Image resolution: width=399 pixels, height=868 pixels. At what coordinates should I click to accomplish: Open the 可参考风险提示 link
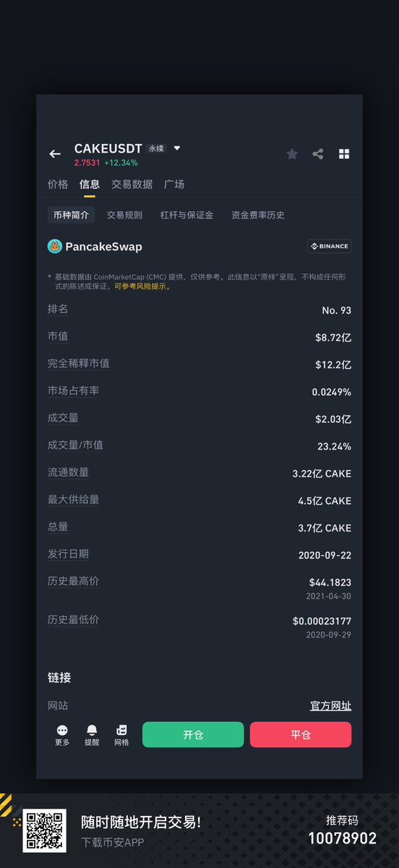point(142,286)
